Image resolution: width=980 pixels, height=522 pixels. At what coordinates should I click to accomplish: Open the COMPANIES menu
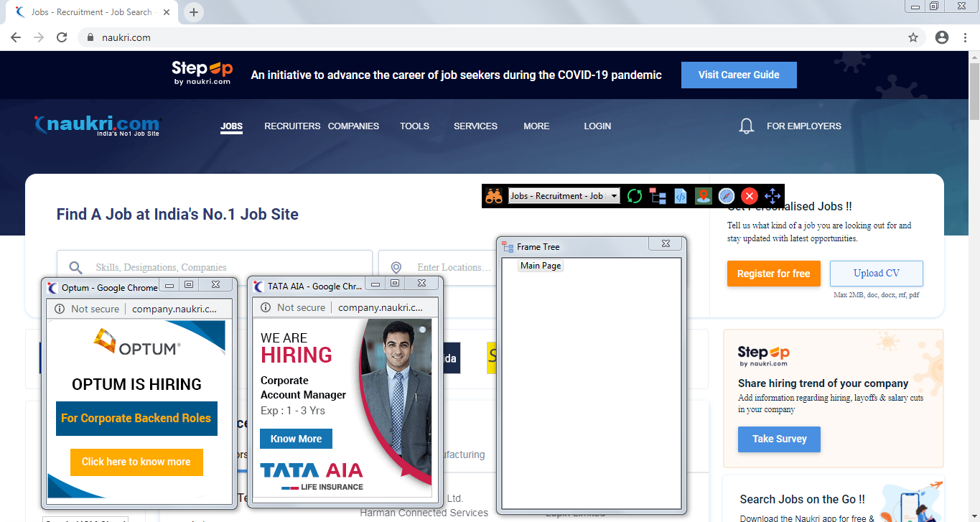click(x=353, y=126)
